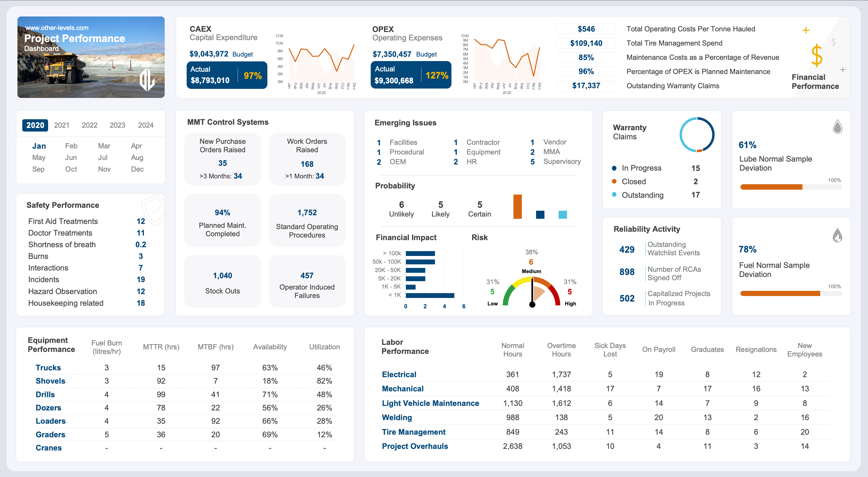Viewport: 868px width, 477px height.
Task: Click the Fuel Normal Sample Deviation progress bar
Action: click(x=790, y=293)
